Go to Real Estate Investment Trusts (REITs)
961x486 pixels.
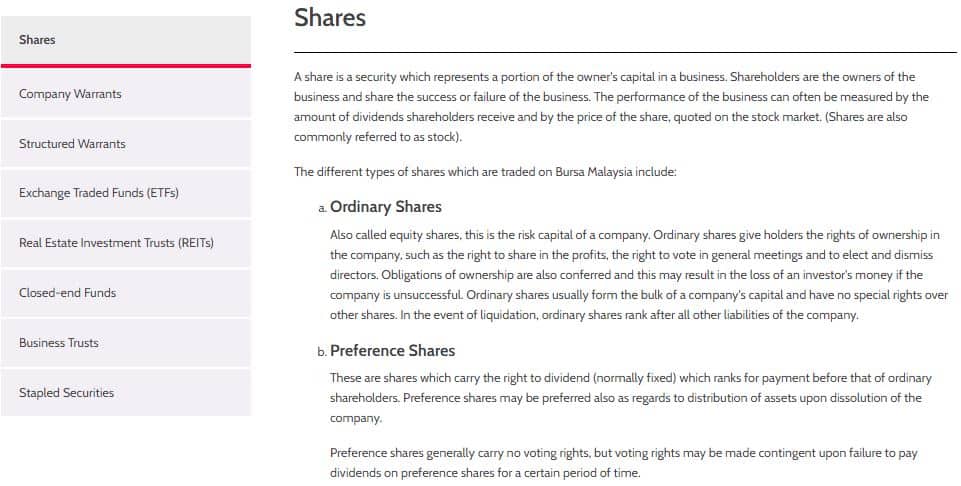[x=126, y=243]
